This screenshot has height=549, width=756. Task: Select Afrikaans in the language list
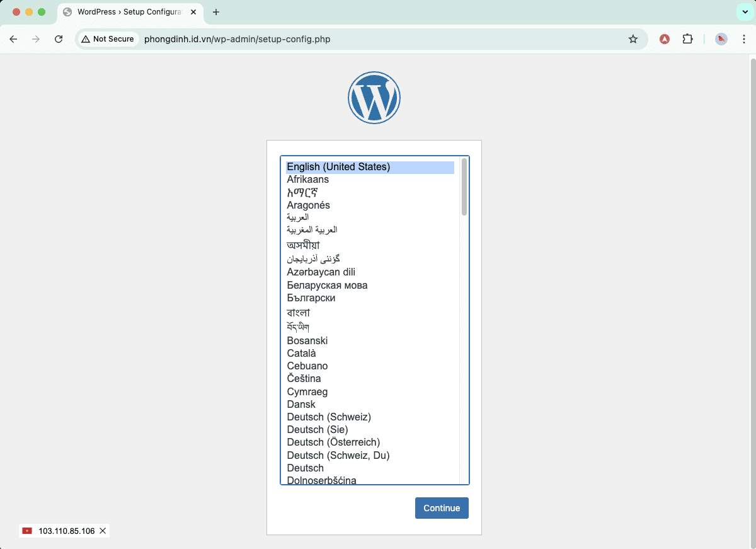coord(370,180)
